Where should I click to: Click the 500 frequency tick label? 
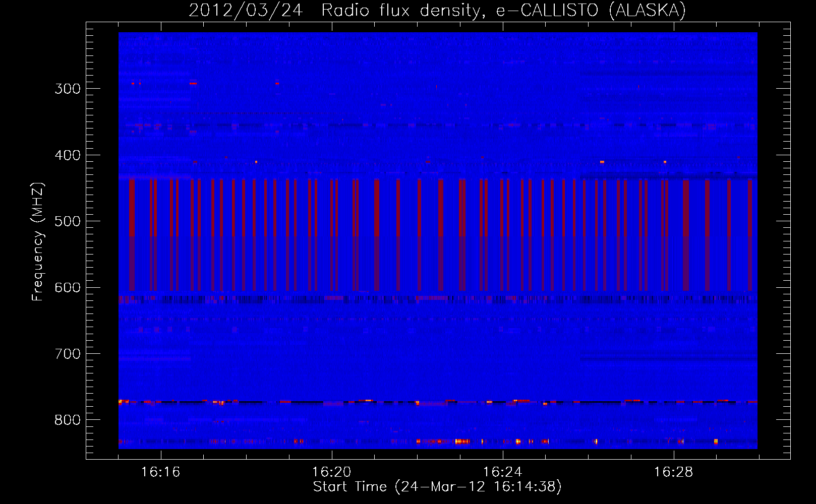(68, 221)
